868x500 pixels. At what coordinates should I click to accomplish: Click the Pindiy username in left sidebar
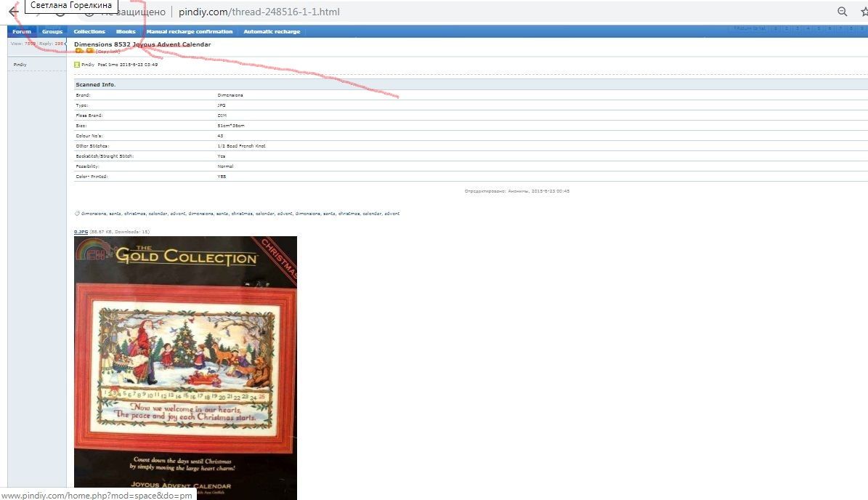click(x=20, y=65)
